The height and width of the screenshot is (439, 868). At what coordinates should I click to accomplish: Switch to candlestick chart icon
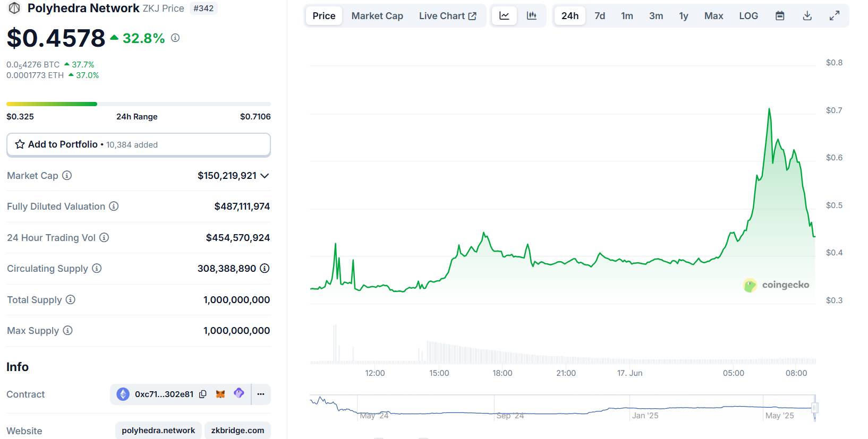click(x=531, y=16)
